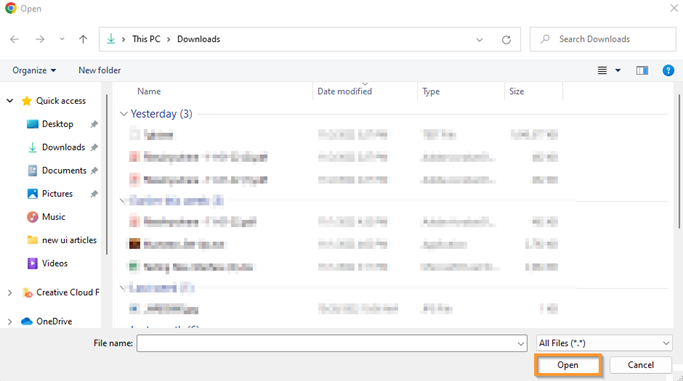Select the Yesterday (3) group heading
Image resolution: width=683 pixels, height=381 pixels.
coord(161,114)
